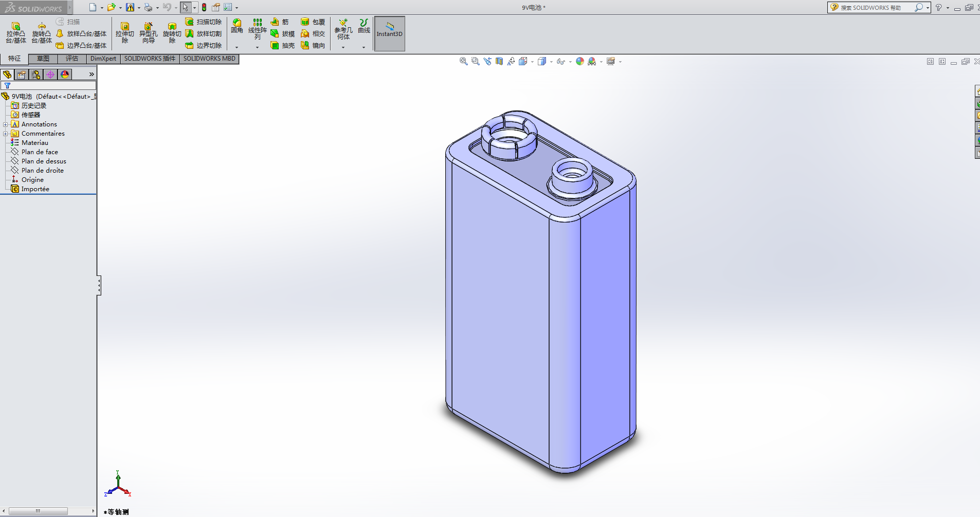Click the Previous View icon
980x517 pixels.
click(x=487, y=62)
